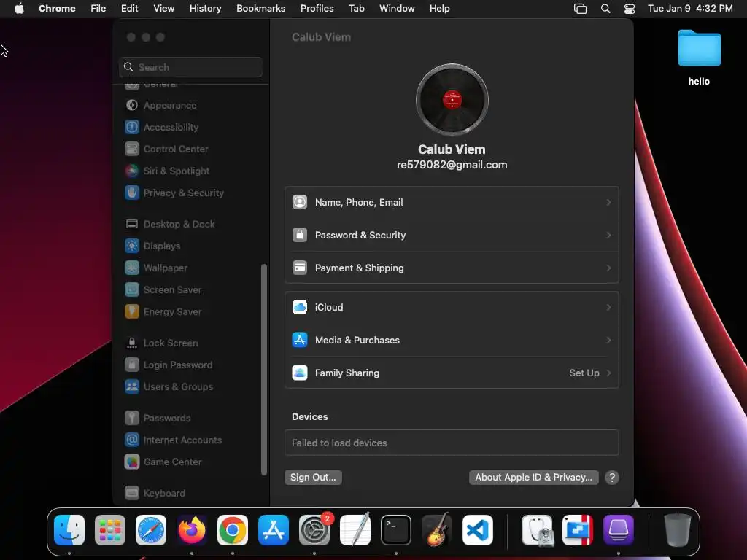The width and height of the screenshot is (747, 560).
Task: Open the Edit menu
Action: (129, 9)
